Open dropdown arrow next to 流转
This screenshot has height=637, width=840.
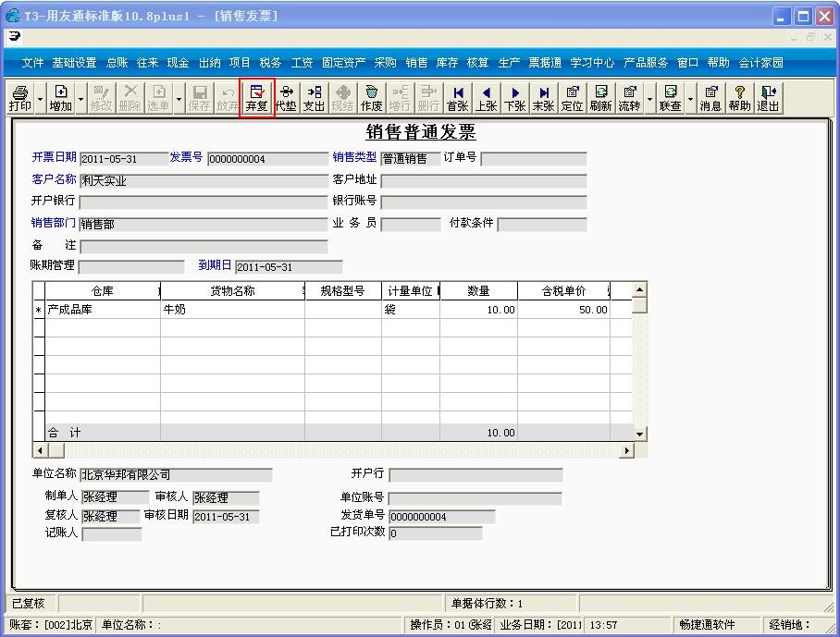coord(649,99)
